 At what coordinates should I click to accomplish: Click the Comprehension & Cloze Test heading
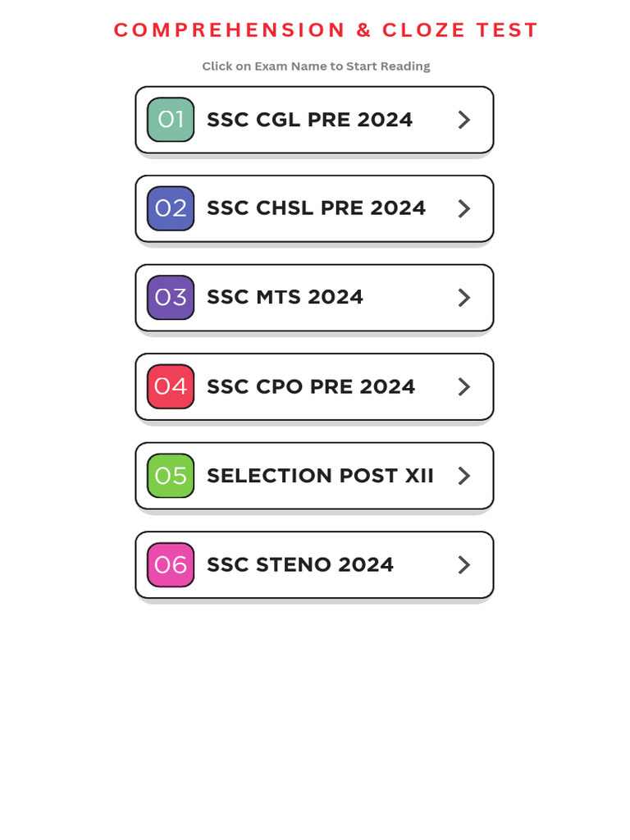click(x=326, y=30)
